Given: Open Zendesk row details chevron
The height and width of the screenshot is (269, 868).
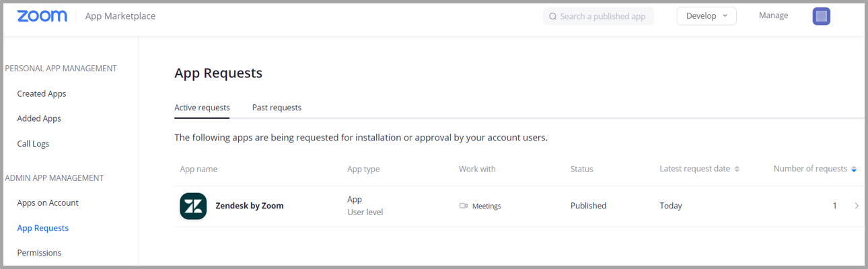Looking at the screenshot, I should (856, 206).
